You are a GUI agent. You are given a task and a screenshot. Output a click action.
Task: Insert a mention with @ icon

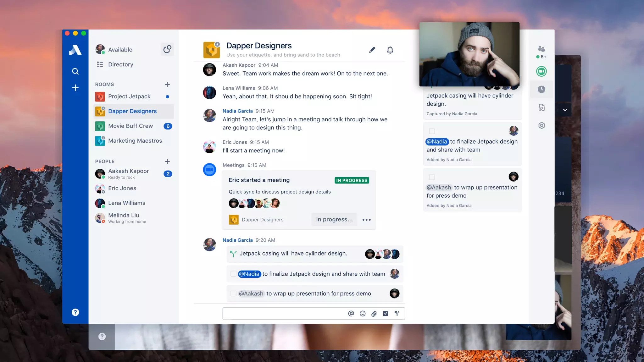point(351,313)
